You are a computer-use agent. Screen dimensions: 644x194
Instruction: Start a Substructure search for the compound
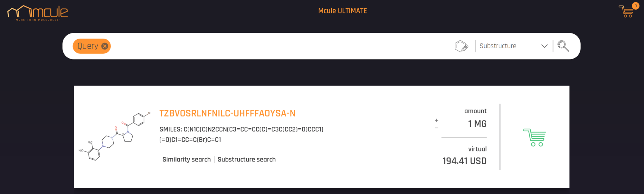click(x=247, y=159)
